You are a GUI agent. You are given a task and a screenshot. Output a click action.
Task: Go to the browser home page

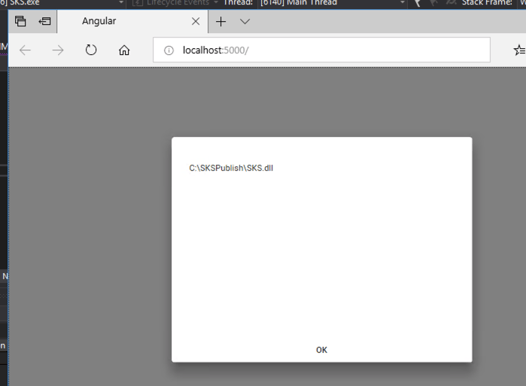point(124,50)
